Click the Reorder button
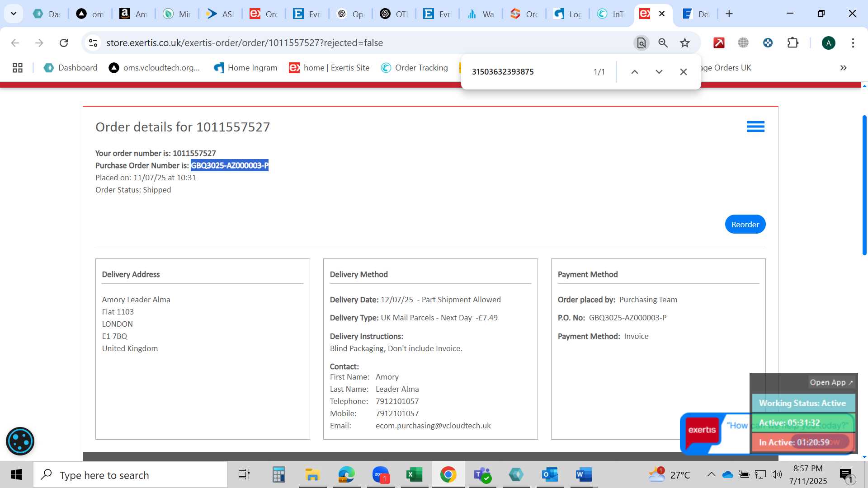Viewport: 868px width, 488px height. pos(745,225)
